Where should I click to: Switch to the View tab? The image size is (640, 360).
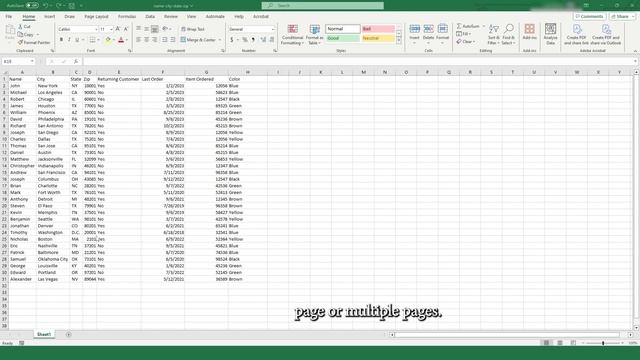[191, 16]
